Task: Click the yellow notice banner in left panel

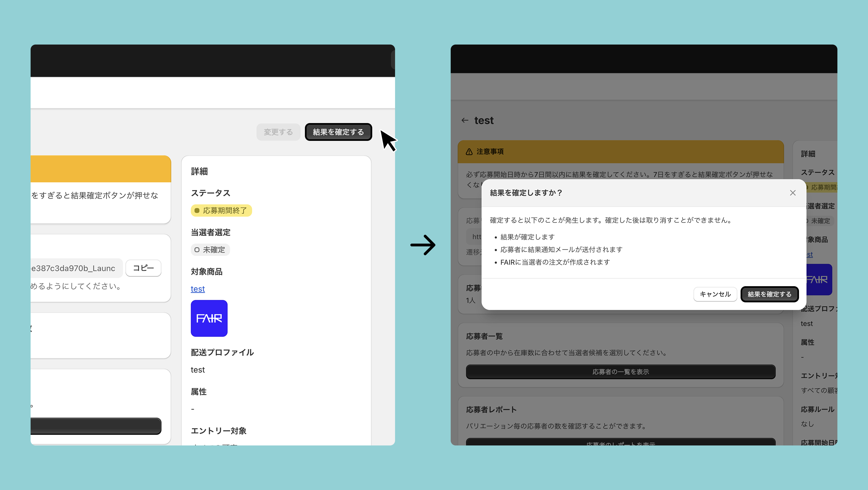Action: click(x=100, y=169)
